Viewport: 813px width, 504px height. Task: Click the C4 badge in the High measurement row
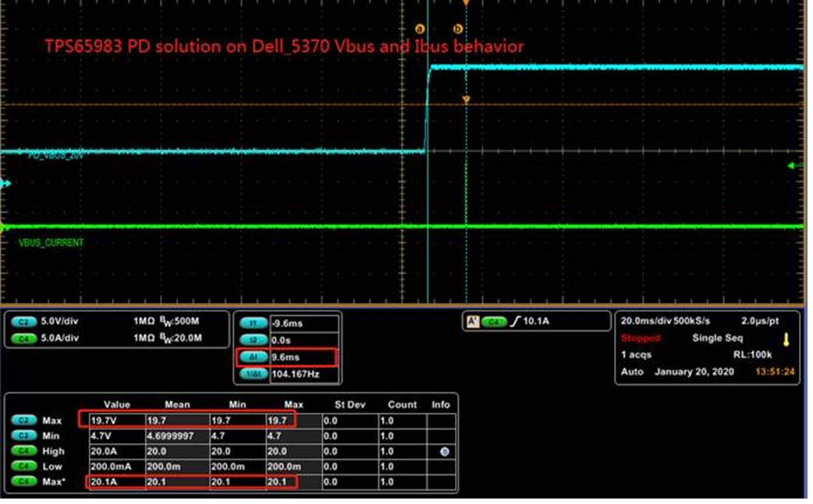[x=23, y=452]
